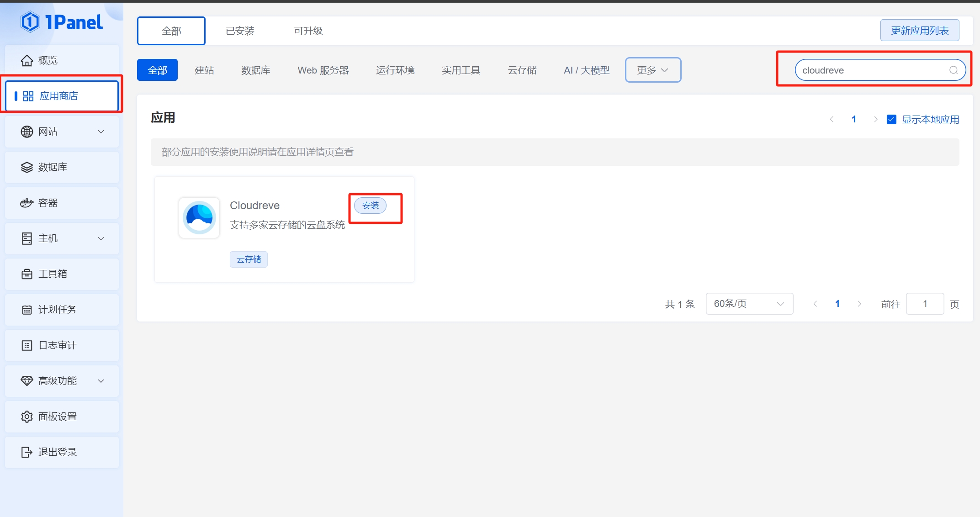
Task: Open the 高级功能 diamond icon
Action: [x=27, y=381]
